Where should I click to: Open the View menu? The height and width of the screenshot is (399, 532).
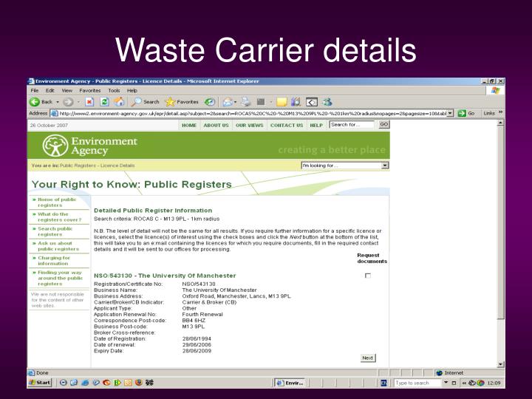click(x=66, y=91)
